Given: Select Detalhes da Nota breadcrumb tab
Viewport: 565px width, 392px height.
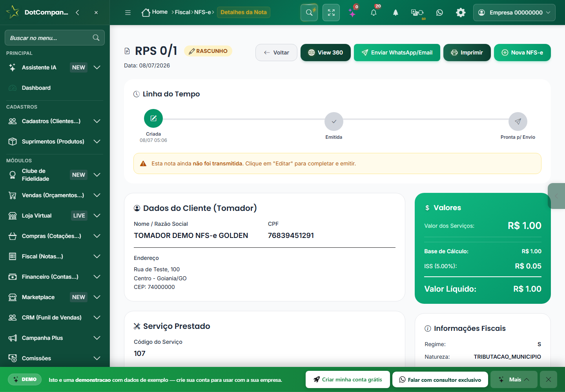Looking at the screenshot, I should click(x=244, y=12).
